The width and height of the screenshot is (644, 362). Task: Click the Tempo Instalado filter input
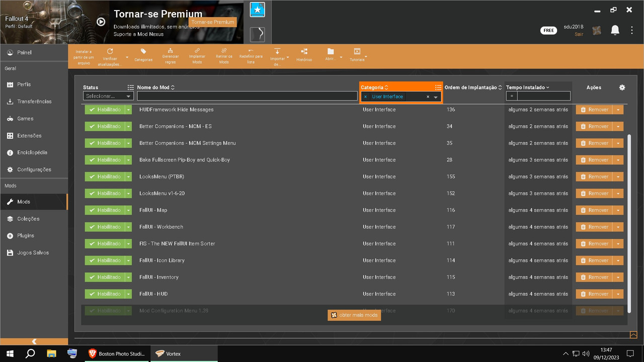[544, 96]
